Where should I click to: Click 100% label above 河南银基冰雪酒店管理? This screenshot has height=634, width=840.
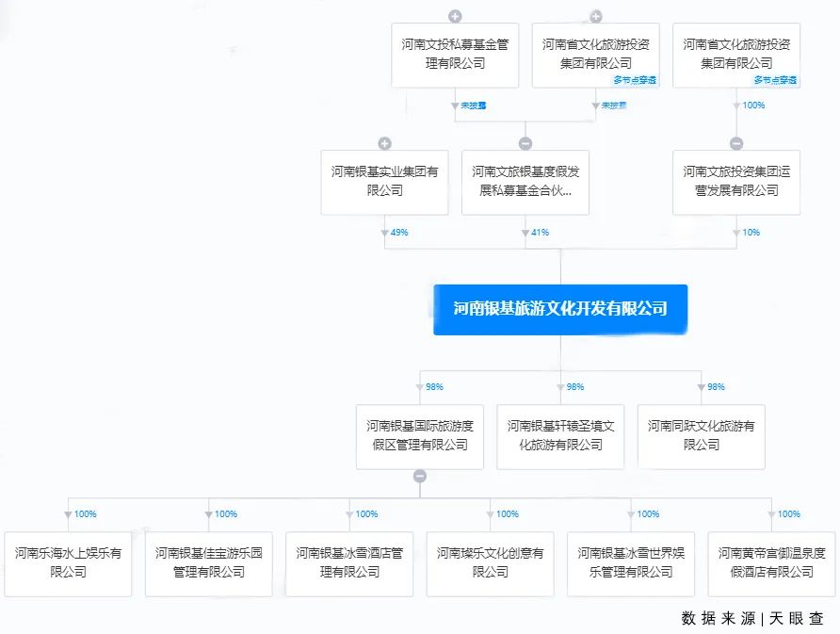(366, 514)
